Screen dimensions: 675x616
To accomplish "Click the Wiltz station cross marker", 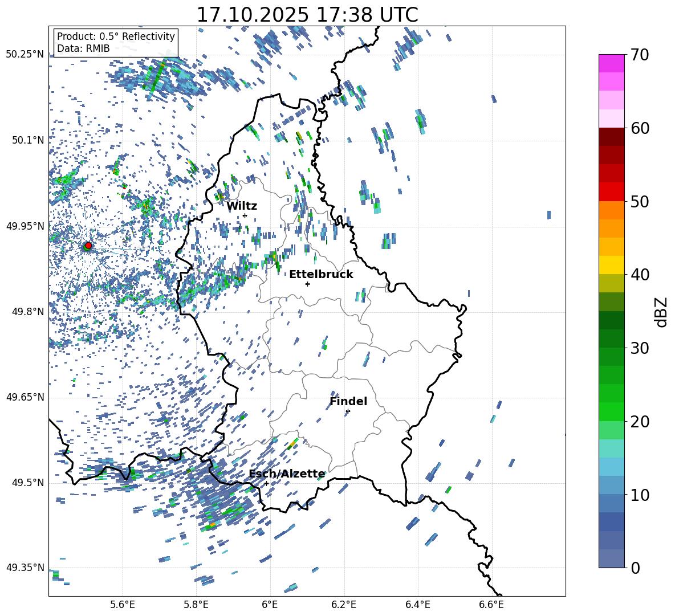I will (x=245, y=215).
